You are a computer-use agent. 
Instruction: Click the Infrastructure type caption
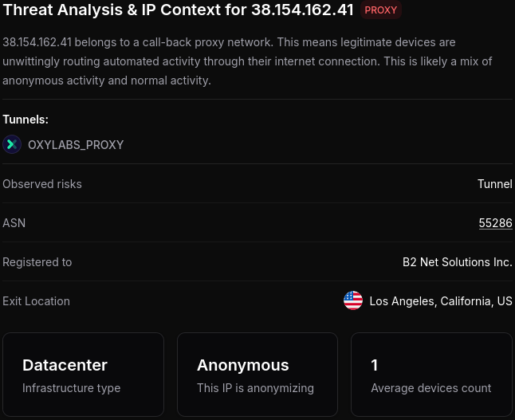pos(71,388)
